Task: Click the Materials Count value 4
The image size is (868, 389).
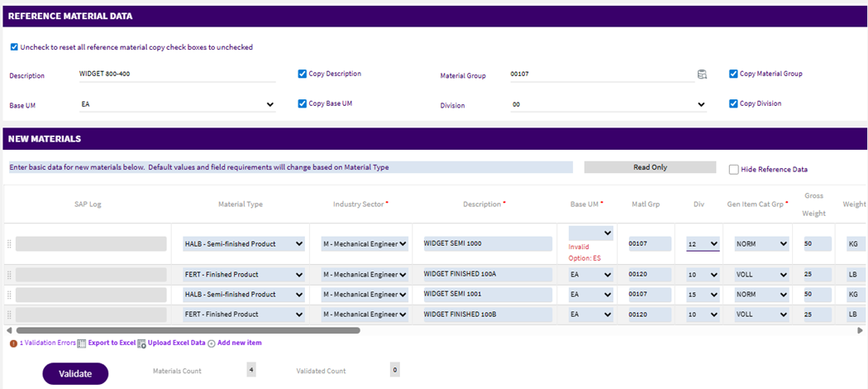Action: click(250, 370)
